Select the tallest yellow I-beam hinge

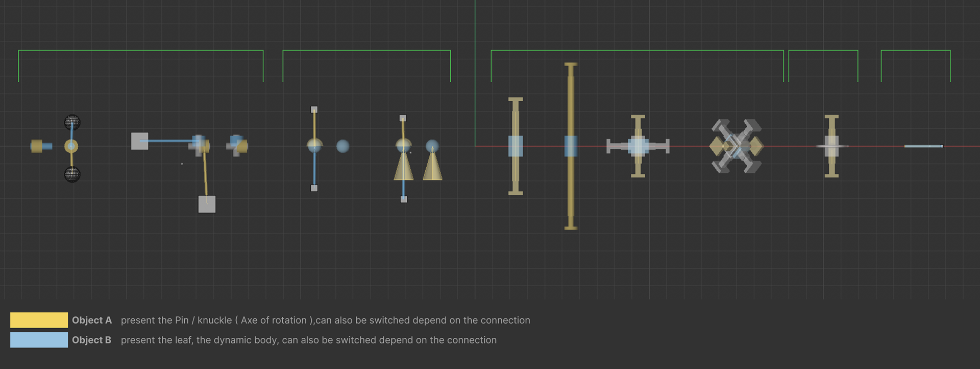571,146
